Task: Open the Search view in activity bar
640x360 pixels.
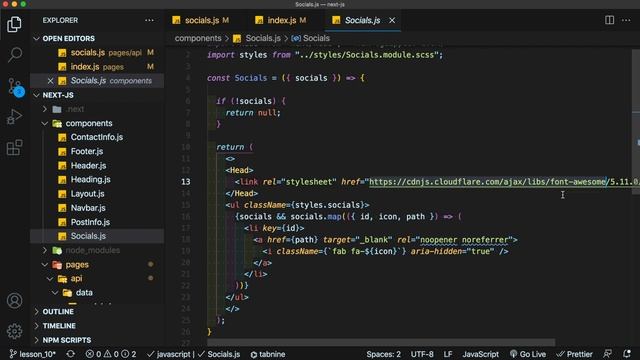Action: [15, 55]
